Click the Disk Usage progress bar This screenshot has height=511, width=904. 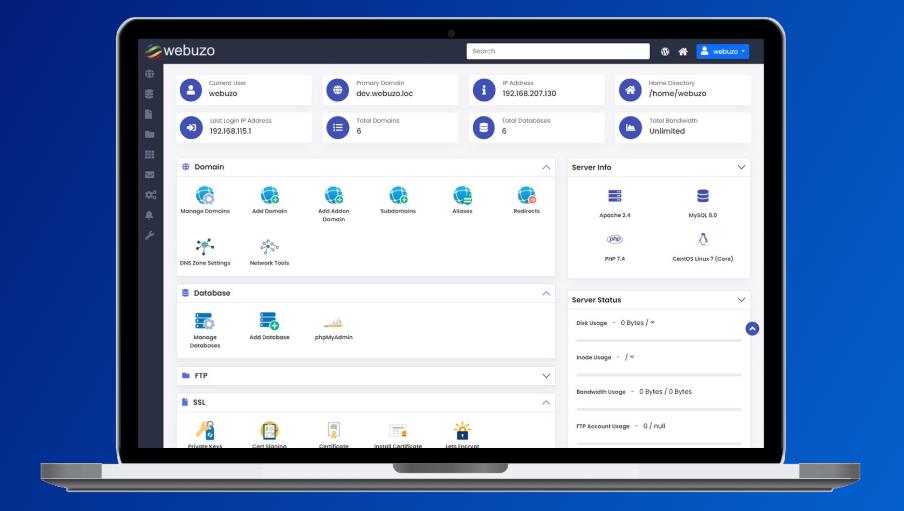click(658, 340)
